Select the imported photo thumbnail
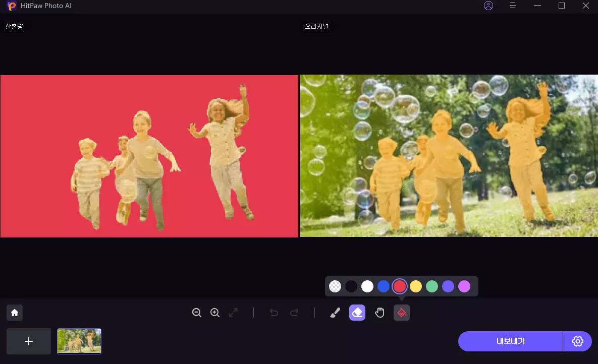This screenshot has width=598, height=364. click(x=79, y=341)
